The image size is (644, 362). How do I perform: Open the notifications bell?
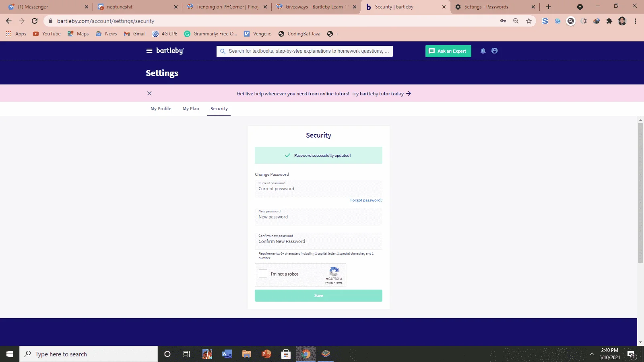click(x=483, y=51)
